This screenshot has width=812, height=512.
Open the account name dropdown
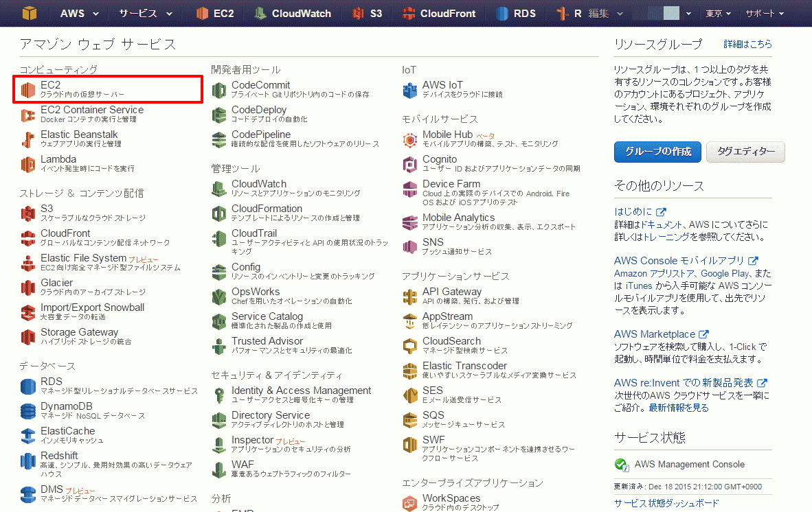point(662,14)
